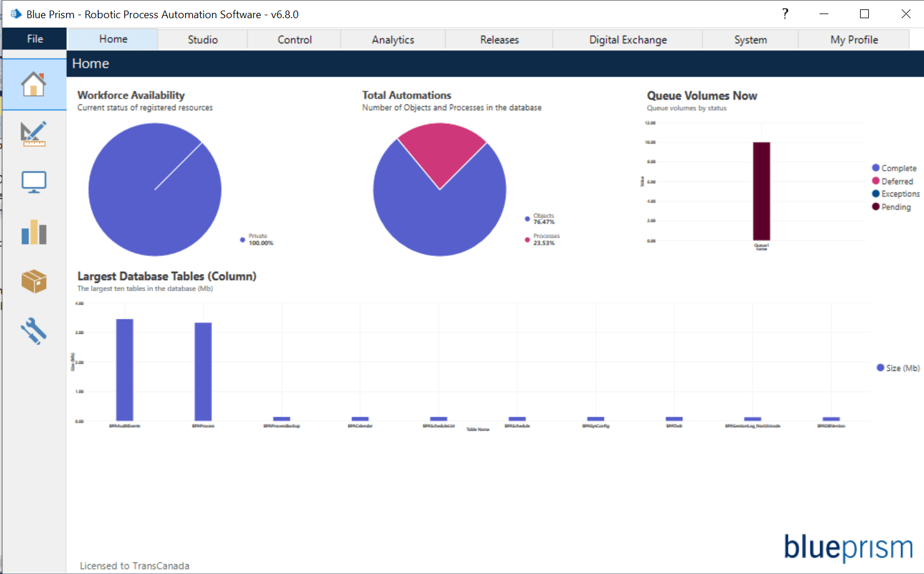Open the File menu

(35, 39)
